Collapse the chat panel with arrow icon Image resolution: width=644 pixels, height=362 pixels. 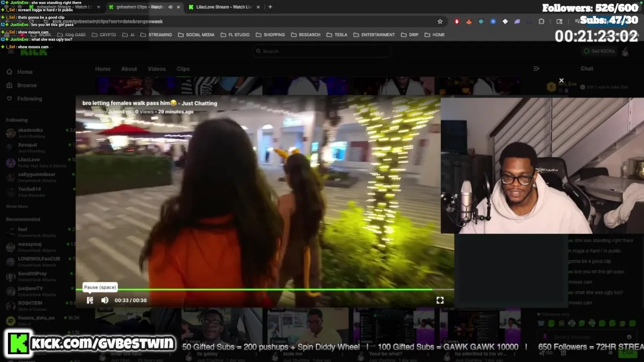[536, 68]
